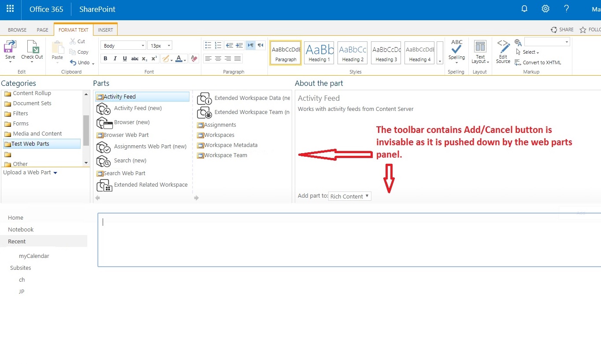Switch to the INSERT ribbon tab
The width and height of the screenshot is (601, 364).
(105, 29)
